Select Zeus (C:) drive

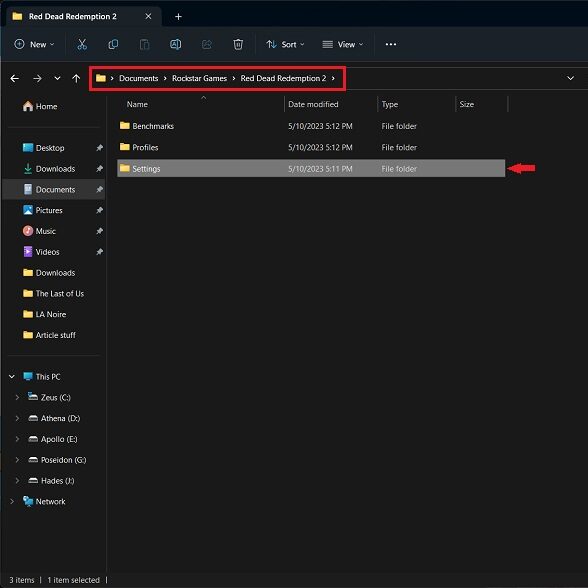click(x=49, y=398)
